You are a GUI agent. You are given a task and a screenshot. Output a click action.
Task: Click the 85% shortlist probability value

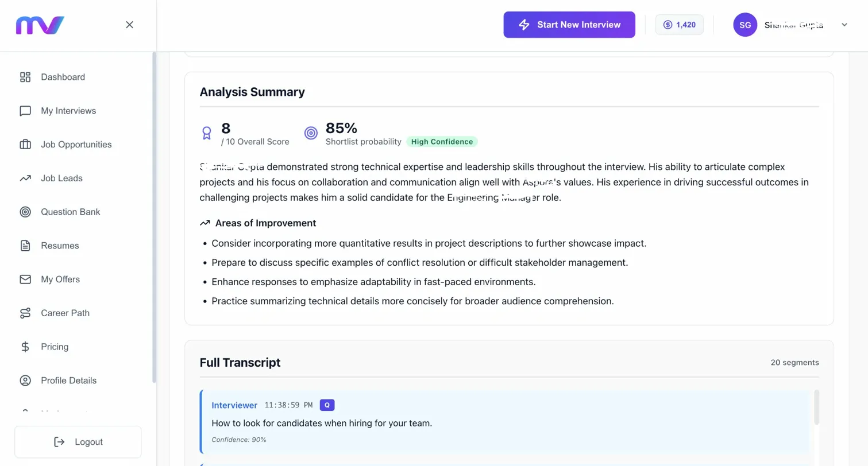(x=341, y=128)
